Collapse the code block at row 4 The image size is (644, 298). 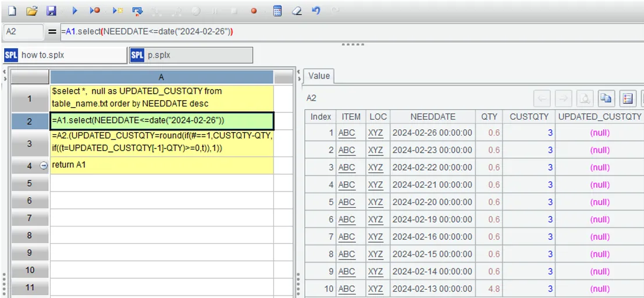click(44, 165)
